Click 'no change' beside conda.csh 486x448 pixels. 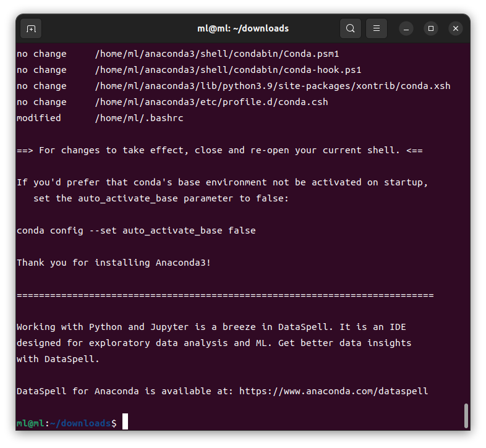coord(41,102)
